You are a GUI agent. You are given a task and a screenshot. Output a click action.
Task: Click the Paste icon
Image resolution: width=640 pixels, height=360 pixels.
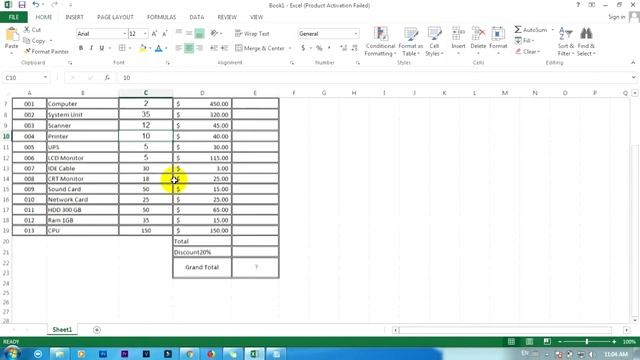coord(11,34)
